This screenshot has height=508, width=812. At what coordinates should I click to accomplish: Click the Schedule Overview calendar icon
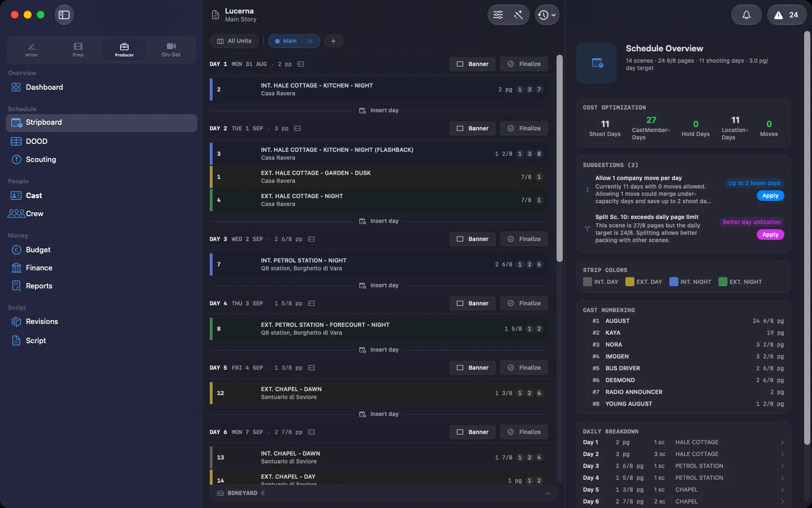(x=597, y=63)
